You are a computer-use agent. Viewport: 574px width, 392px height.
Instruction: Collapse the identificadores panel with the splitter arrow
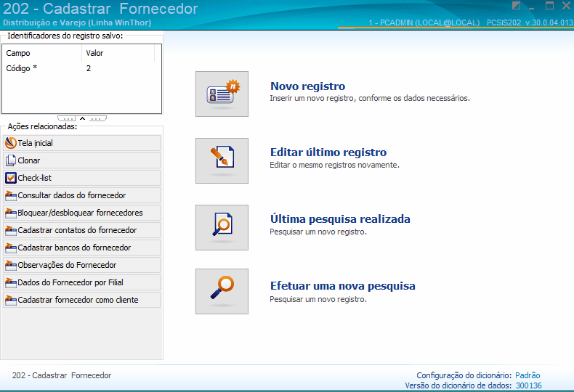click(x=82, y=118)
